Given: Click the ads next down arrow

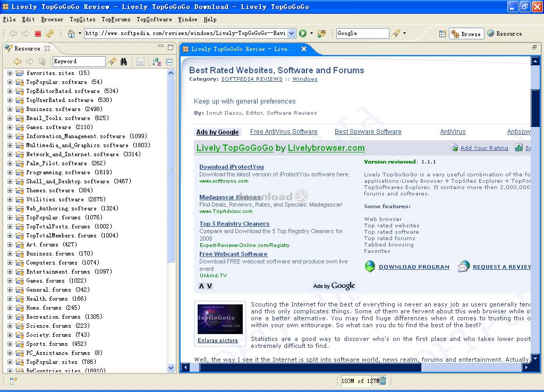Looking at the screenshot, I should point(209,286).
